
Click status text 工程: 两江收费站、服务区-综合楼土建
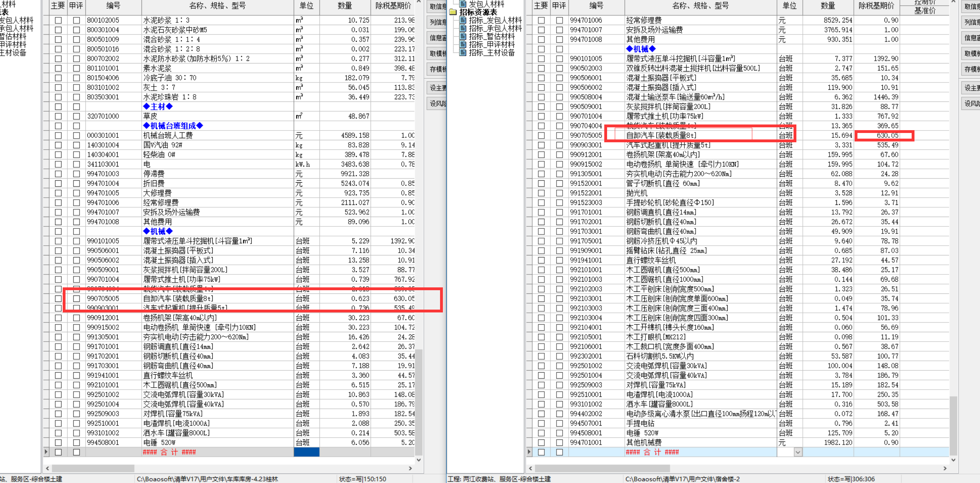tap(499, 479)
